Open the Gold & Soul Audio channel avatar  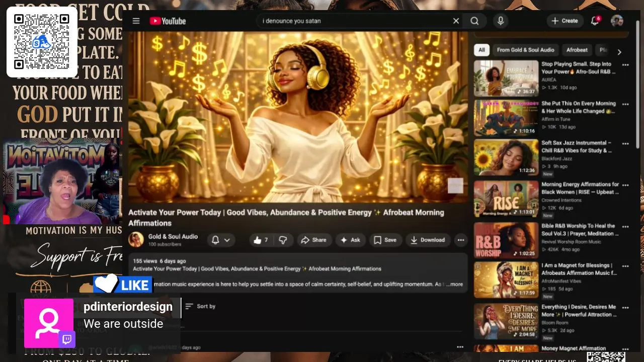[x=136, y=240]
